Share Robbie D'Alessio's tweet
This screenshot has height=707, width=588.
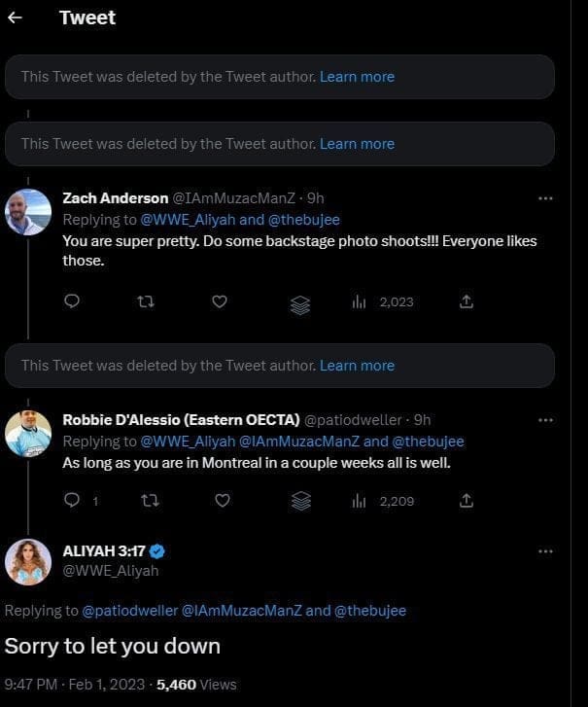click(x=467, y=500)
